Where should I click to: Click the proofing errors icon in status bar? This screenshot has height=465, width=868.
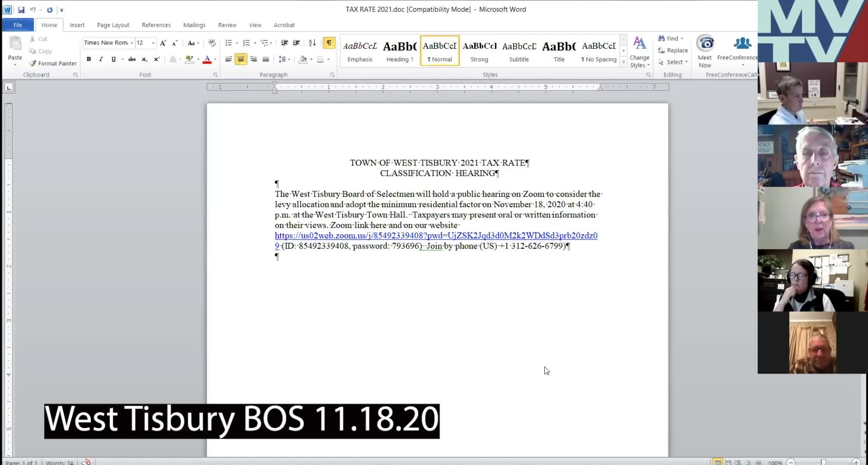pos(86,462)
